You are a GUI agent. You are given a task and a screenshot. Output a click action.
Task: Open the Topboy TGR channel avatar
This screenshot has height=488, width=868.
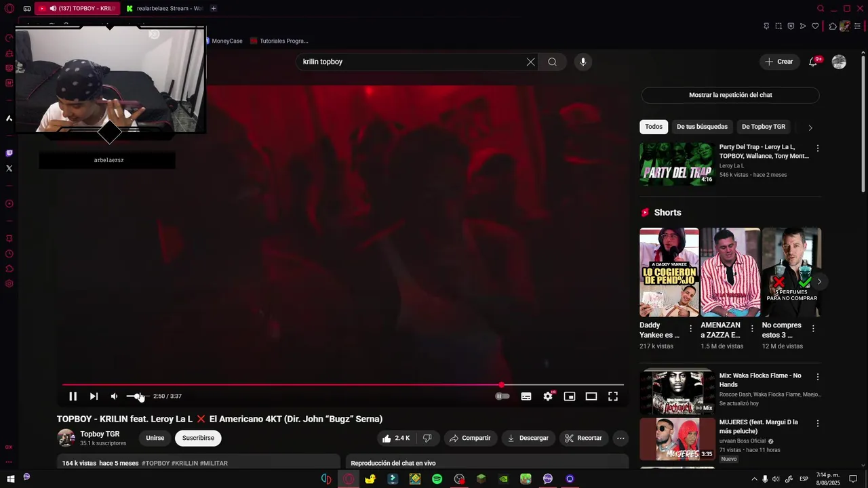click(66, 438)
